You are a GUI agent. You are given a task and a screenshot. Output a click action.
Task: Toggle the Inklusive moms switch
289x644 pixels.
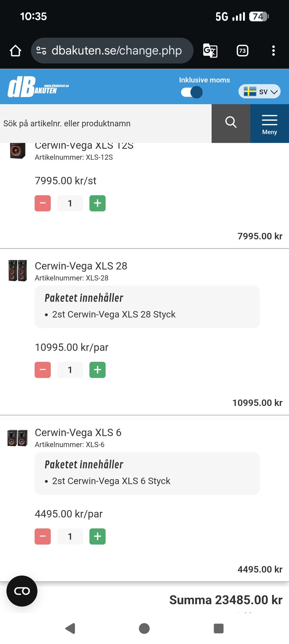click(x=192, y=92)
